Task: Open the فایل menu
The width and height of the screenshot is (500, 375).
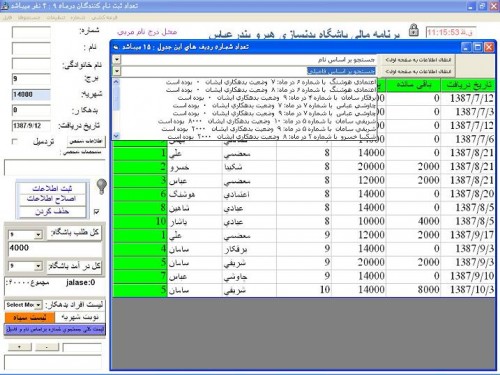Action: (7, 17)
